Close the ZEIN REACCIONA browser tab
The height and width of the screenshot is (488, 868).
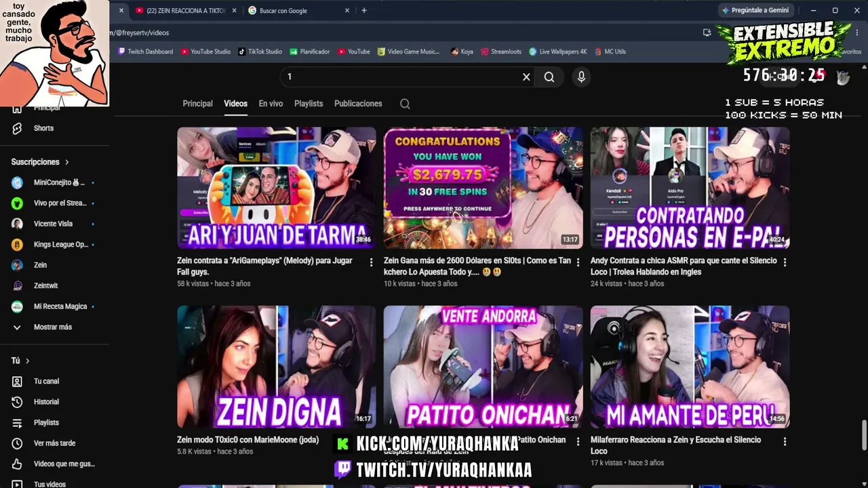(234, 10)
